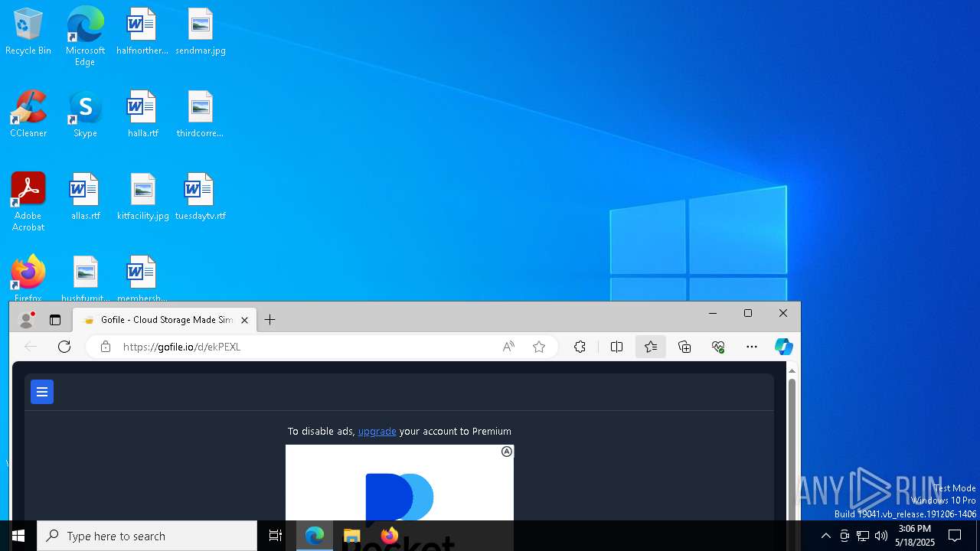Open Edge tab actions menu
Screen dimensions: 980x551
[55, 320]
